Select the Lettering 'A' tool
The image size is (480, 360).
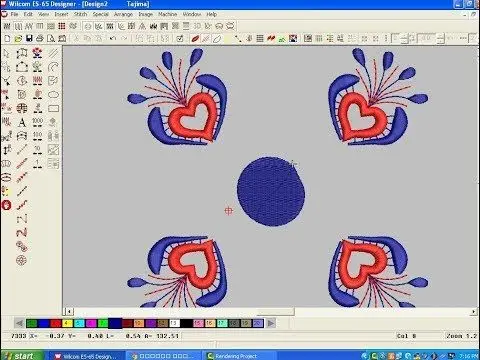point(22,122)
